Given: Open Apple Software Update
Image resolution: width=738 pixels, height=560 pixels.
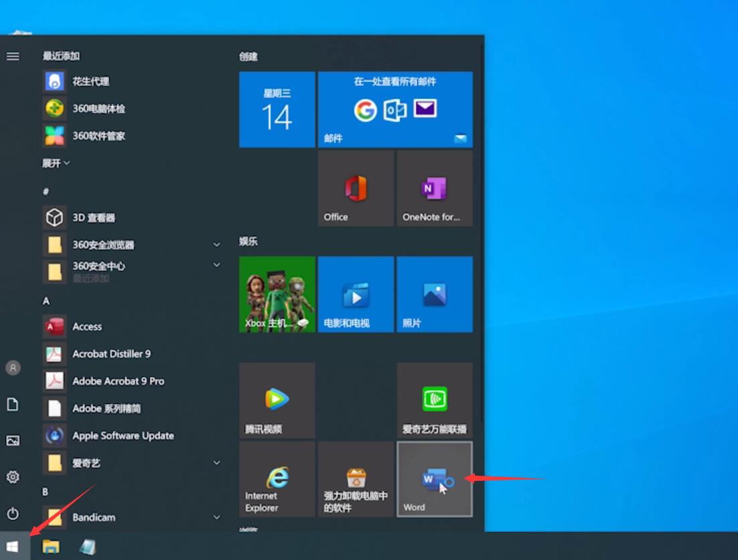Looking at the screenshot, I should coord(132,436).
